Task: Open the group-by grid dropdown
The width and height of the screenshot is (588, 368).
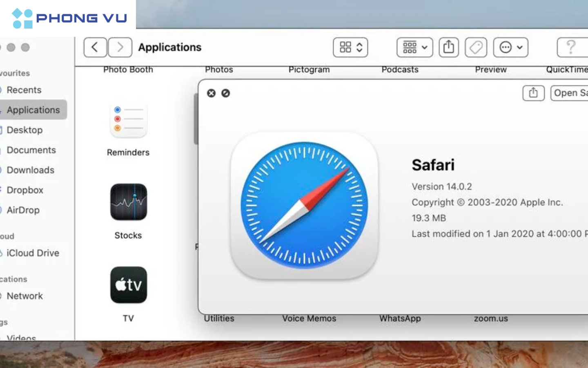Action: tap(415, 47)
